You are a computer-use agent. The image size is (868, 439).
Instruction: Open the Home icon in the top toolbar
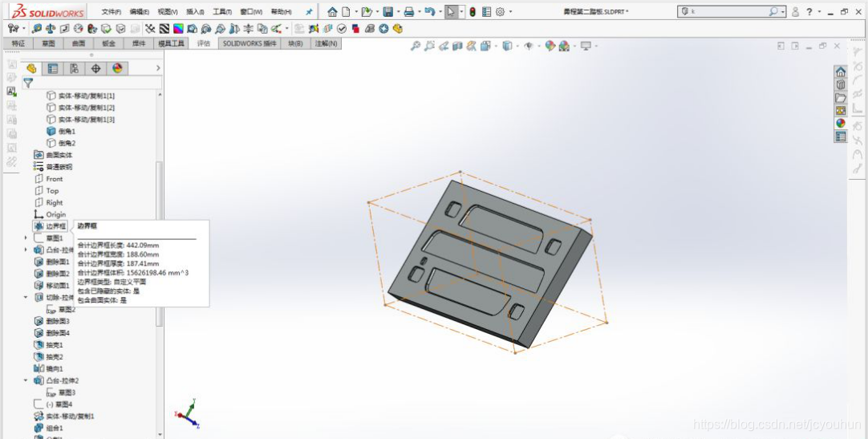(332, 11)
